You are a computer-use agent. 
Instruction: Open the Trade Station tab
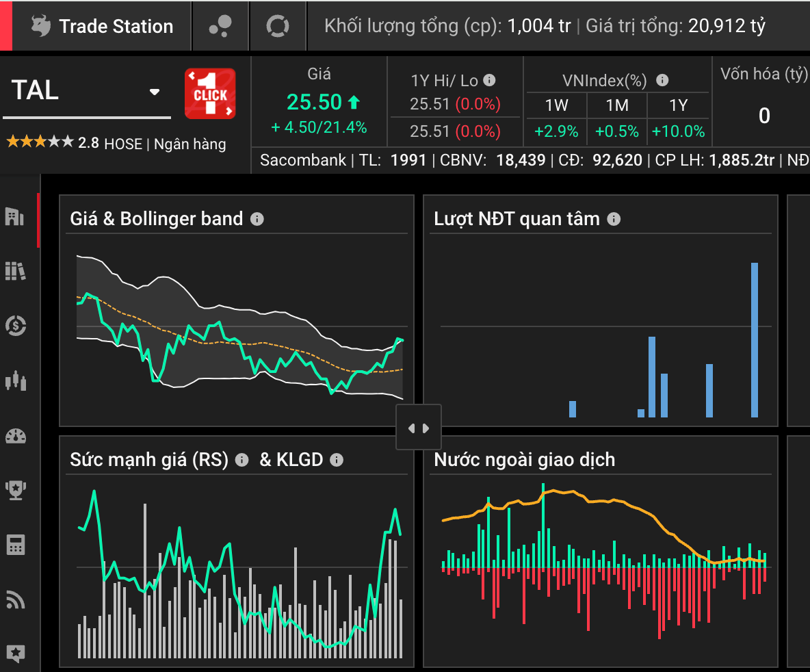(x=103, y=27)
